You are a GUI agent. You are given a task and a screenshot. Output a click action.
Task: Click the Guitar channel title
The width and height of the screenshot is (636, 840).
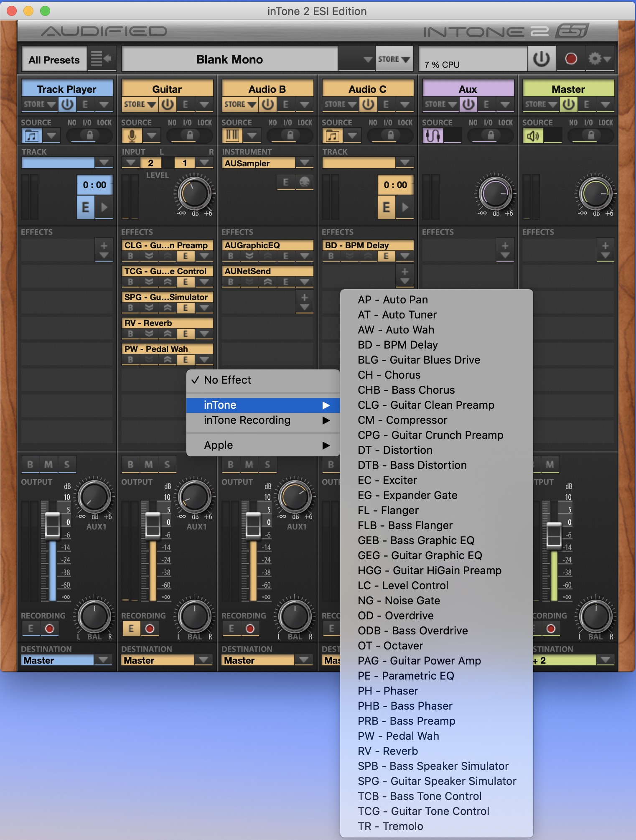(x=167, y=89)
